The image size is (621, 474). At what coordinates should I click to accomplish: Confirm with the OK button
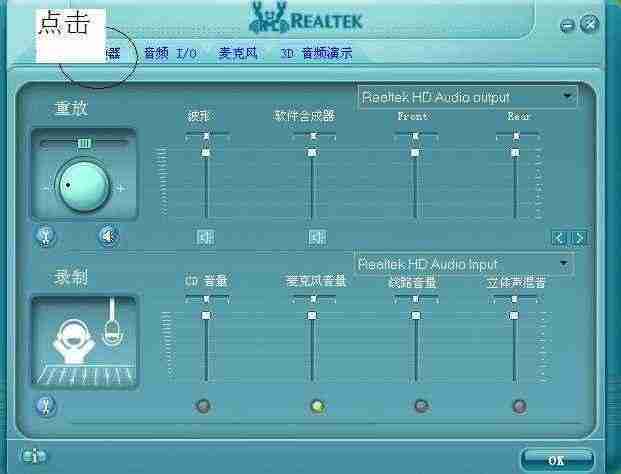[556, 461]
